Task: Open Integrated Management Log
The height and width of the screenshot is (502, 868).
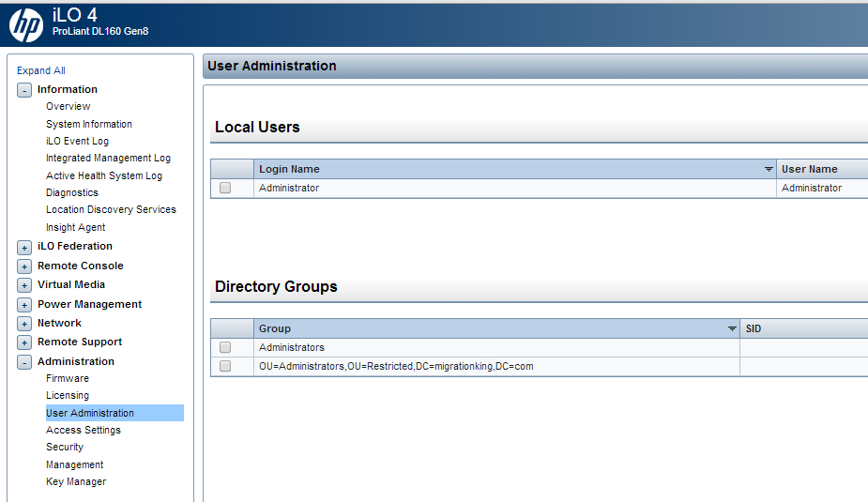Action: pos(109,158)
